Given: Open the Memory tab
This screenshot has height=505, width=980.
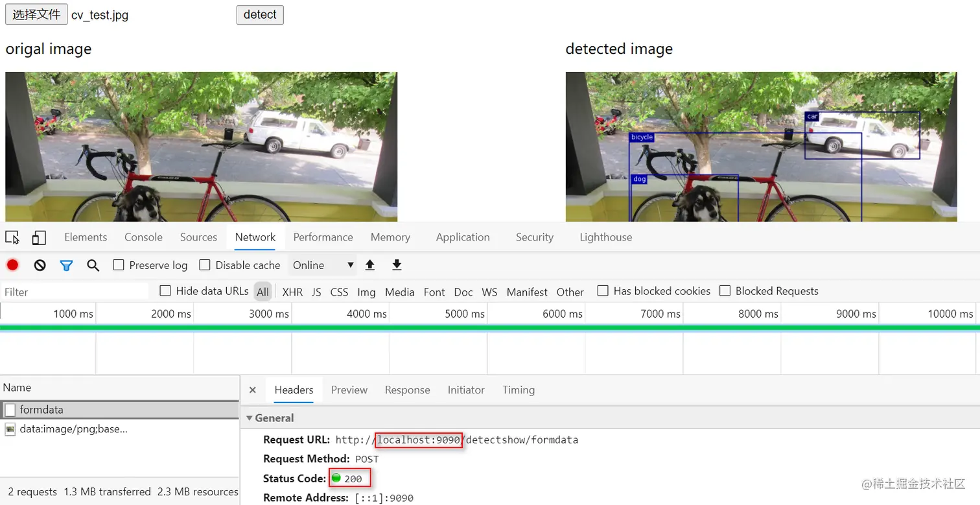Looking at the screenshot, I should click(x=390, y=237).
